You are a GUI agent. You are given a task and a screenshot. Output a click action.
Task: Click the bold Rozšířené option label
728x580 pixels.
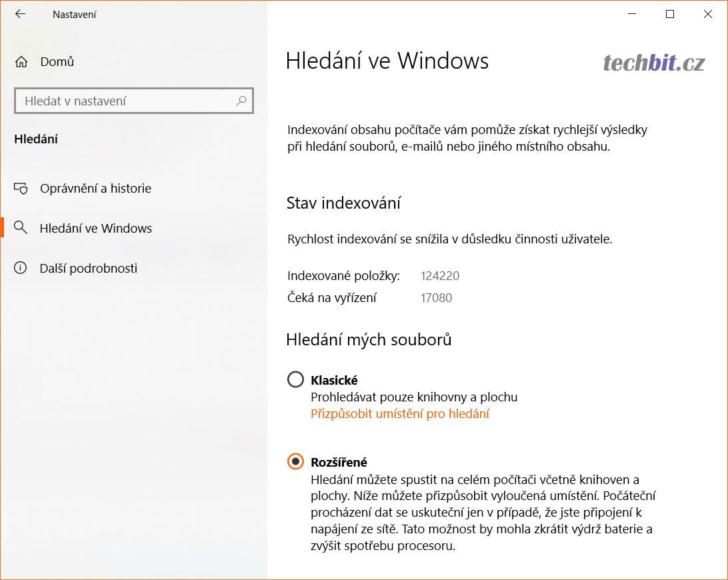[339, 462]
